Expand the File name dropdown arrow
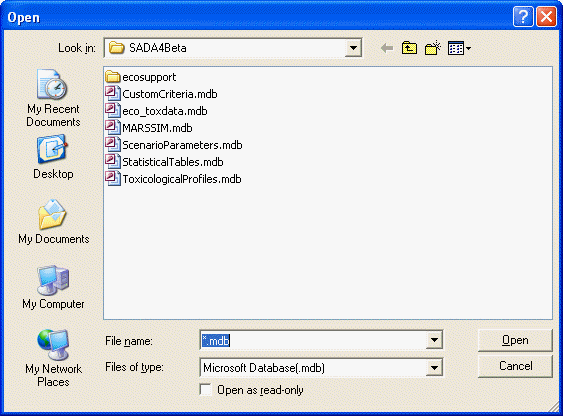 pos(434,340)
